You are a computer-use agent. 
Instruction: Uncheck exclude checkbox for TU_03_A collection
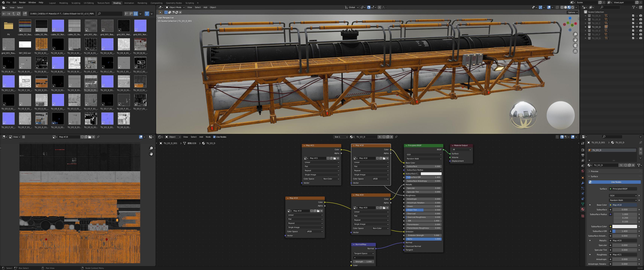[x=633, y=16]
